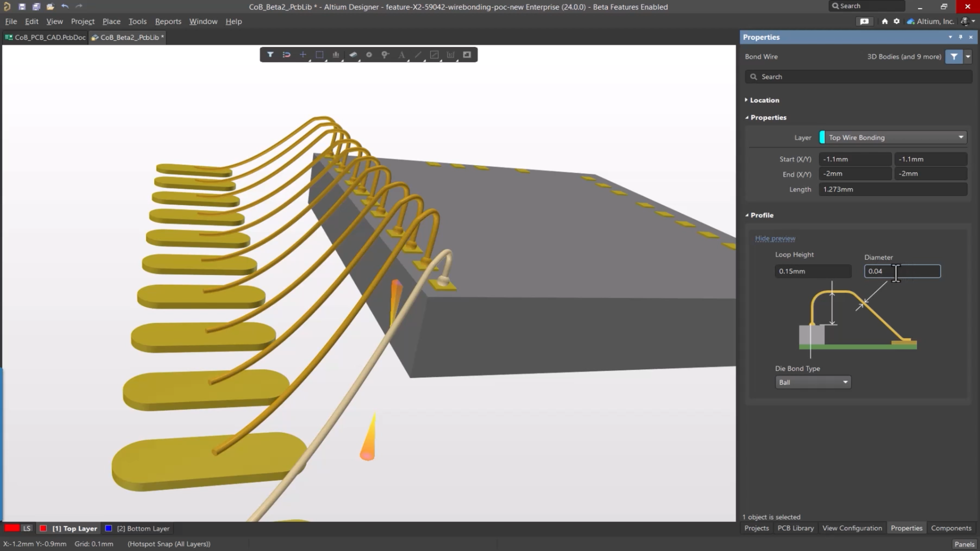Select the Align Objects tool

tap(336, 55)
